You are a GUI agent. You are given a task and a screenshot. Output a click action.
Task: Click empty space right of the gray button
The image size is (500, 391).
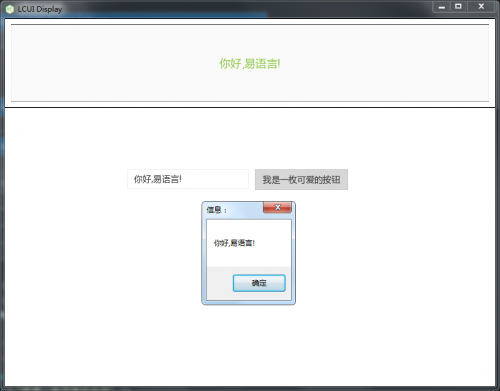tap(420, 180)
